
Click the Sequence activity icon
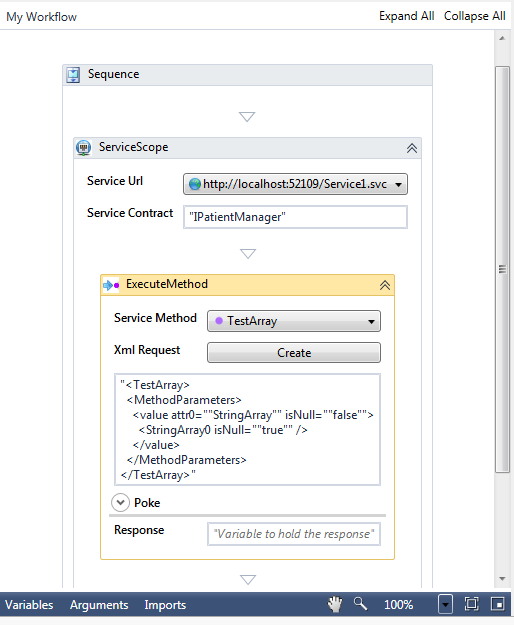73,75
